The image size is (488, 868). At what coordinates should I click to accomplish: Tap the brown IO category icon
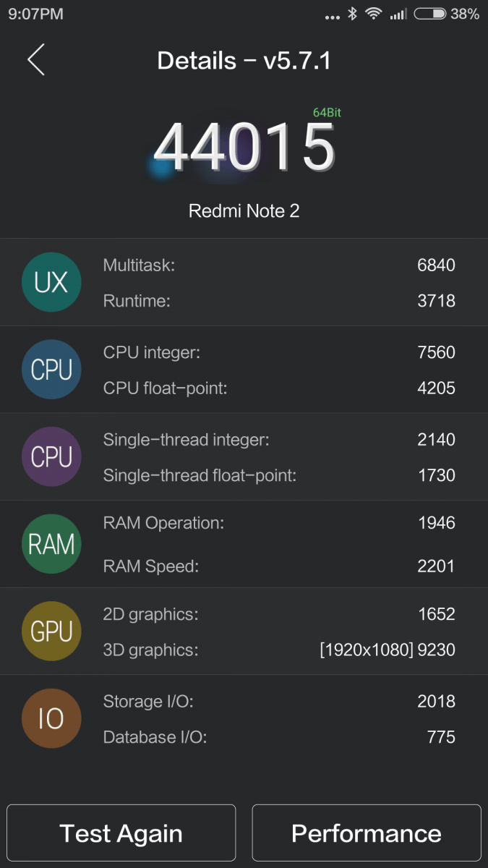tap(51, 718)
